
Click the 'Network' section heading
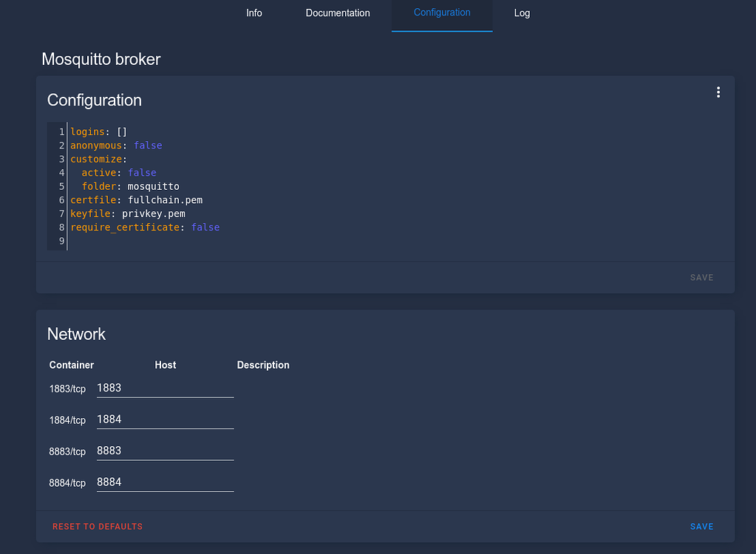tap(76, 335)
